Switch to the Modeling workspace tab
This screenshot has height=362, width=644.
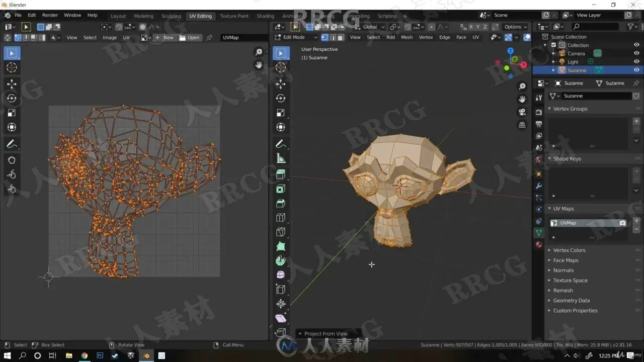pos(143,16)
